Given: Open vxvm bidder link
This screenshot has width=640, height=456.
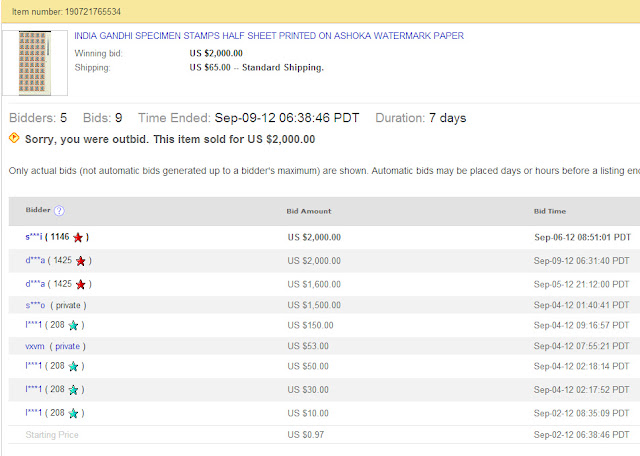Looking at the screenshot, I should 35,346.
